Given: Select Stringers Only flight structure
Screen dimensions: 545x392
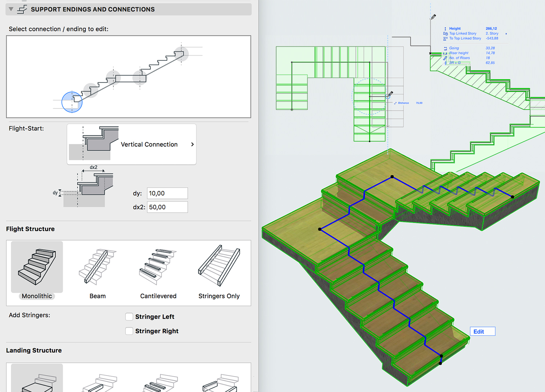Looking at the screenshot, I should point(219,267).
